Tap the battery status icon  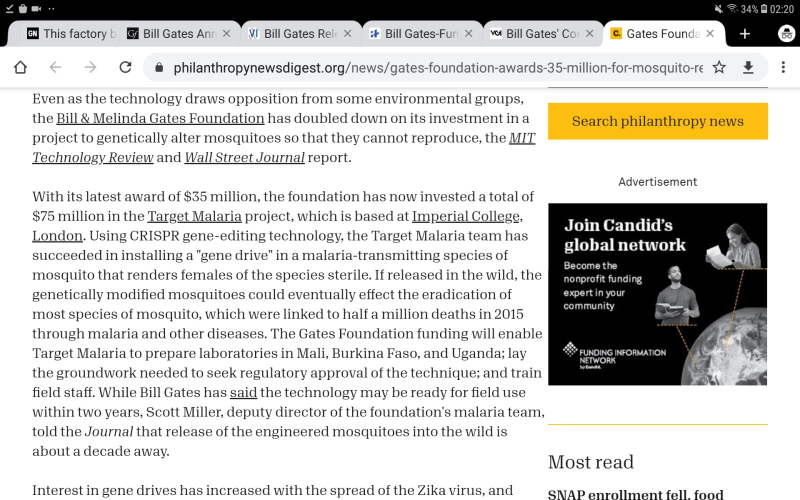[x=764, y=9]
